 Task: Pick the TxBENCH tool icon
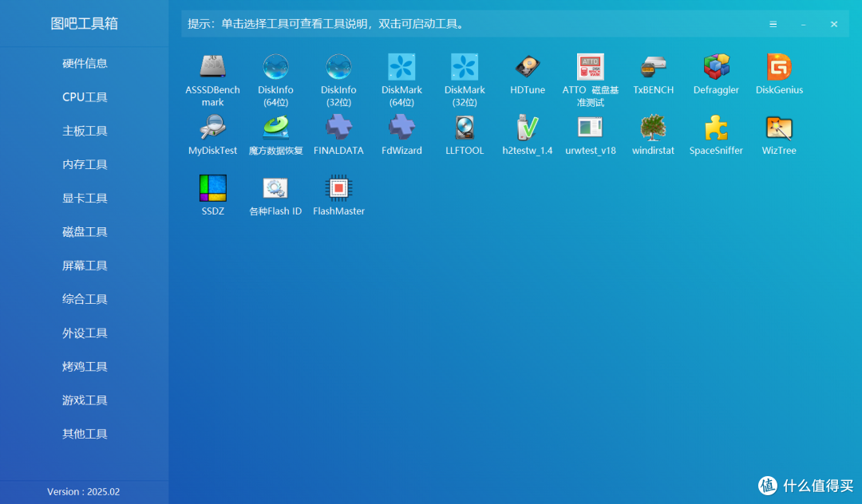pyautogui.click(x=653, y=67)
